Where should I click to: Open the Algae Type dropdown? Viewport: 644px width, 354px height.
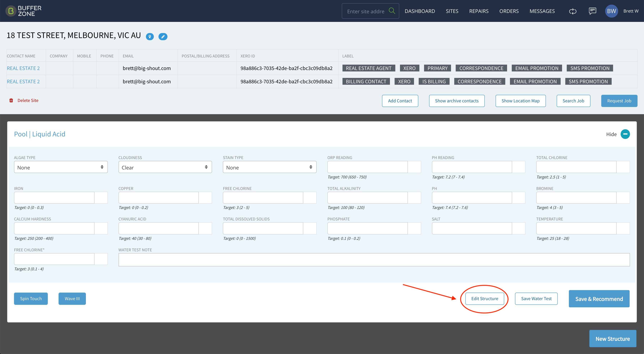61,167
